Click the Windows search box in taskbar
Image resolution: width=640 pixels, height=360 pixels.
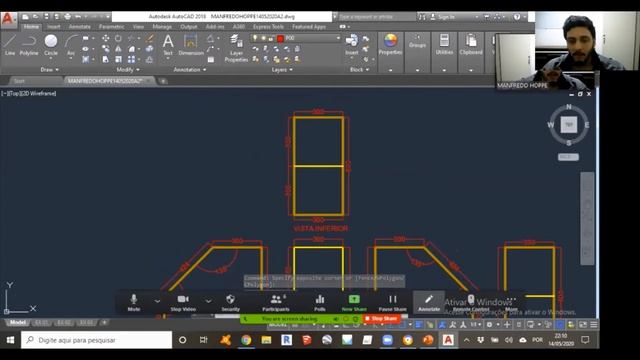tap(97, 340)
